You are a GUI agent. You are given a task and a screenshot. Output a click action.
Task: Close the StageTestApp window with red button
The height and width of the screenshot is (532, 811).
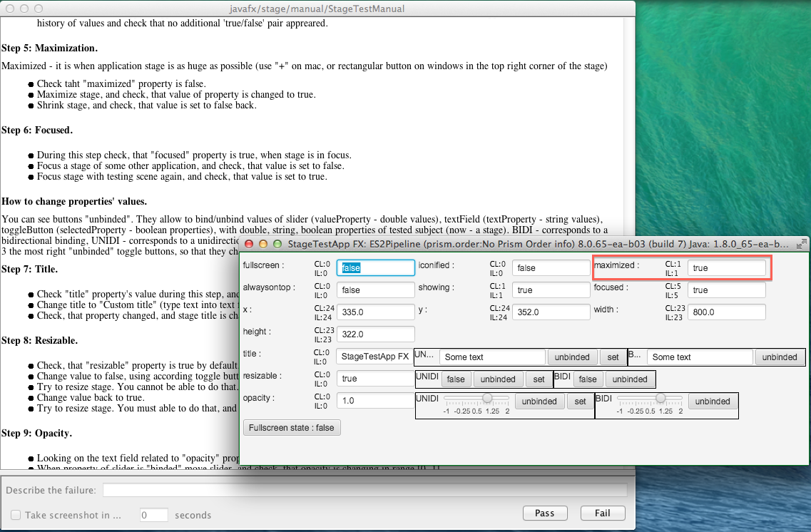coord(250,244)
